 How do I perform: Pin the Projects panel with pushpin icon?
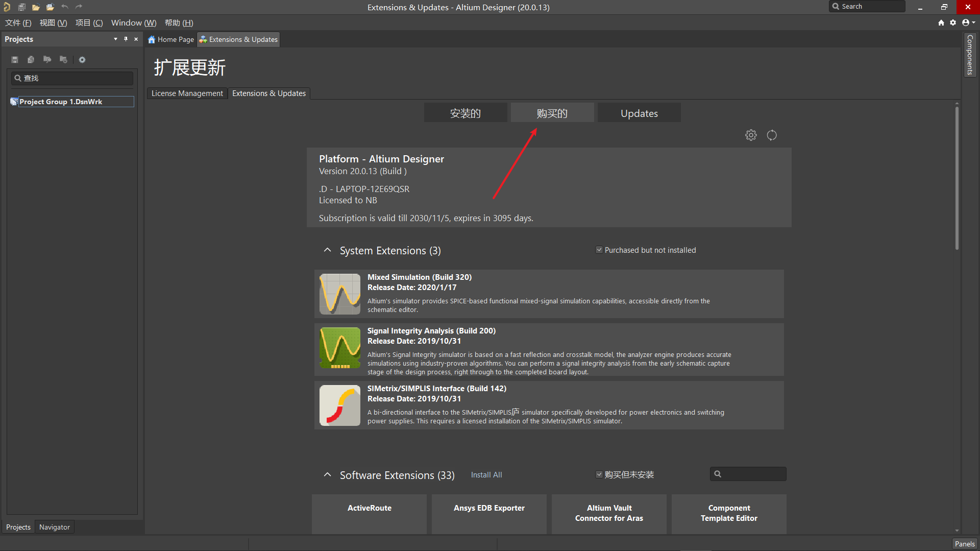pyautogui.click(x=126, y=39)
